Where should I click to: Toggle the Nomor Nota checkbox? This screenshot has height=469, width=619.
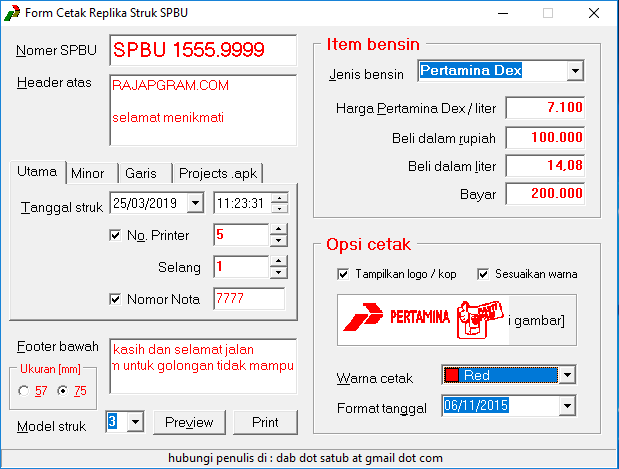pyautogui.click(x=115, y=299)
